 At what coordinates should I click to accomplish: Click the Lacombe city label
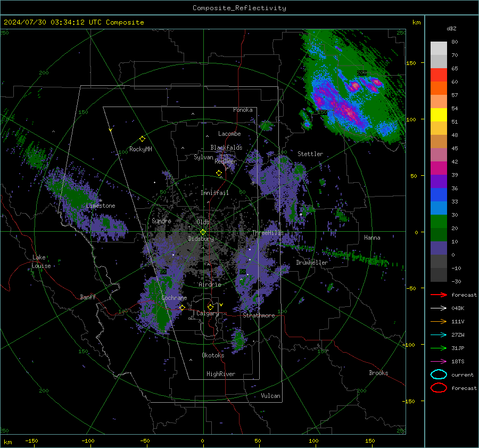point(229,134)
